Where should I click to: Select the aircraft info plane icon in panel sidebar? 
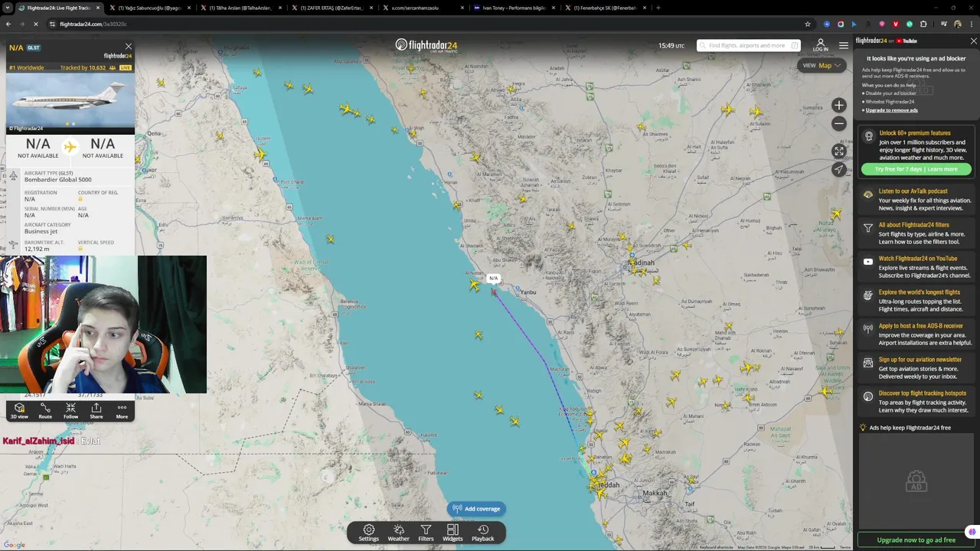[x=13, y=176]
